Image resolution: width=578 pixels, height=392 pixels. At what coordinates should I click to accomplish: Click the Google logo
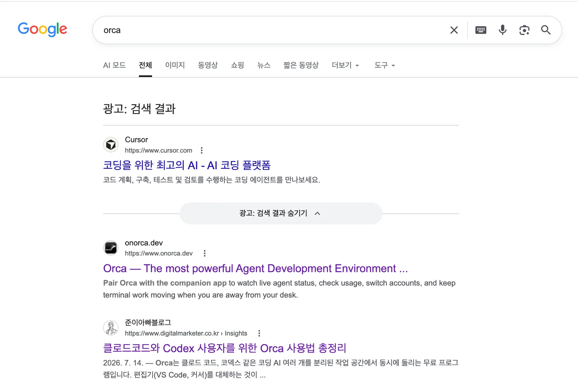[x=42, y=29]
